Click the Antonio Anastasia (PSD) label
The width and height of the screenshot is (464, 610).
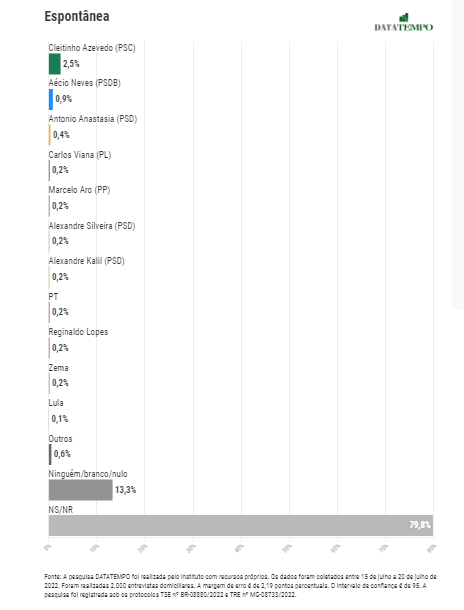(93, 119)
